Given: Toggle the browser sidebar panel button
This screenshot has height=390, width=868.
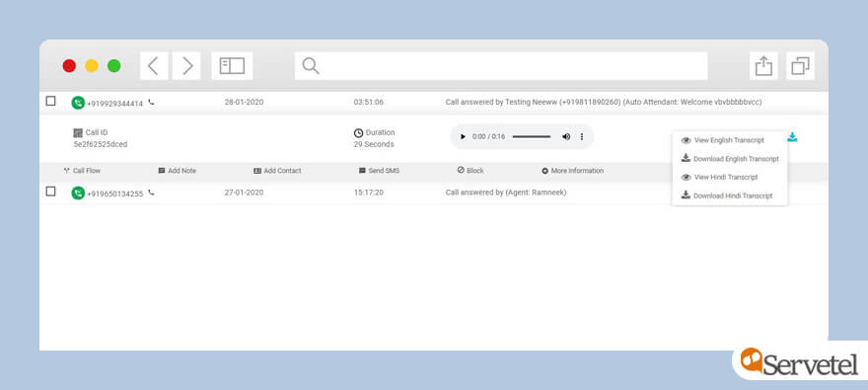Looking at the screenshot, I should [232, 66].
